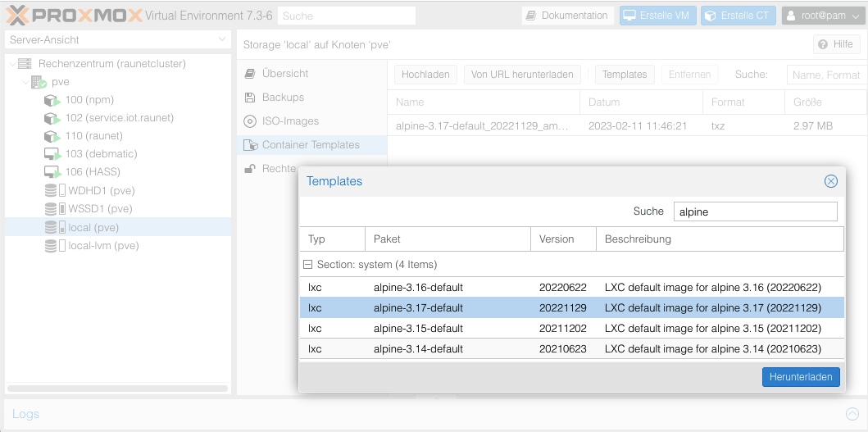This screenshot has width=868, height=432.
Task: Click the Templates search field containing alpine
Action: pyautogui.click(x=755, y=211)
